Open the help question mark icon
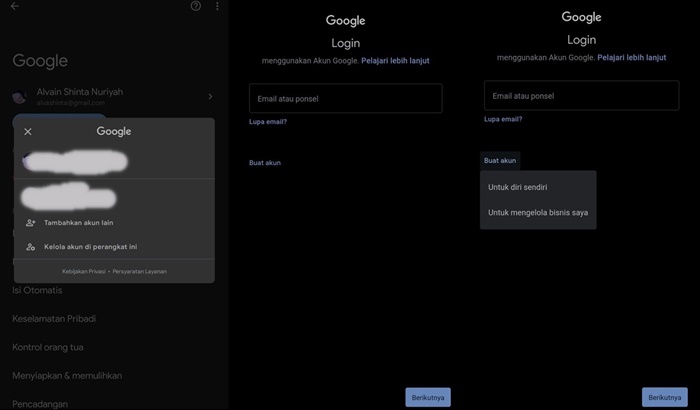 [196, 6]
